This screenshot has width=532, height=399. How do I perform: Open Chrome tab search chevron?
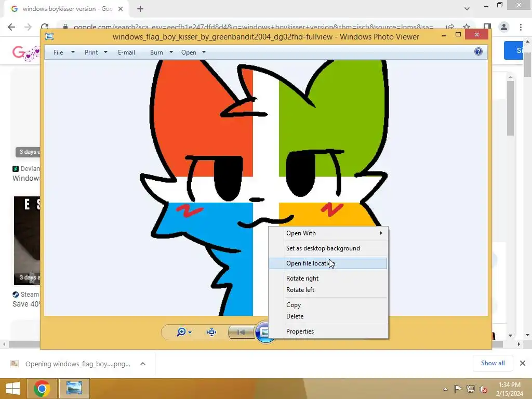click(x=467, y=9)
